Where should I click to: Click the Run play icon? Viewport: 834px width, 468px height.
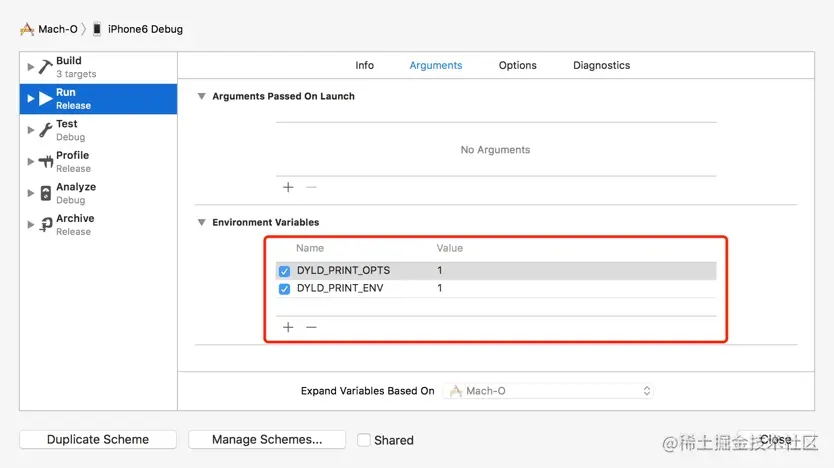click(x=46, y=98)
